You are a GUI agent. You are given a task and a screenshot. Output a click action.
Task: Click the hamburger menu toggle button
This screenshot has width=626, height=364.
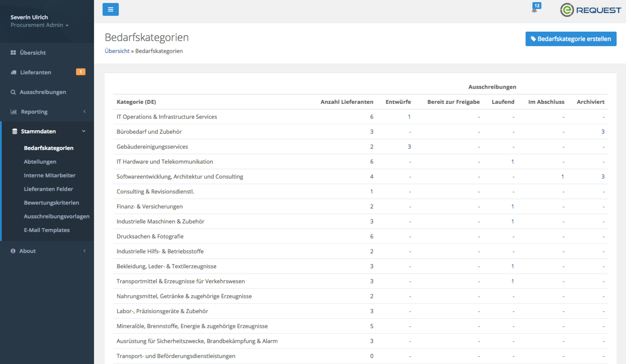tap(110, 9)
